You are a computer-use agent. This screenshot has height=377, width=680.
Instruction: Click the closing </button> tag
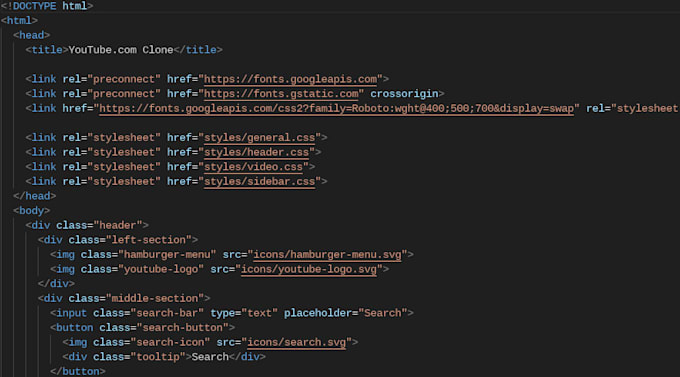click(x=78, y=371)
